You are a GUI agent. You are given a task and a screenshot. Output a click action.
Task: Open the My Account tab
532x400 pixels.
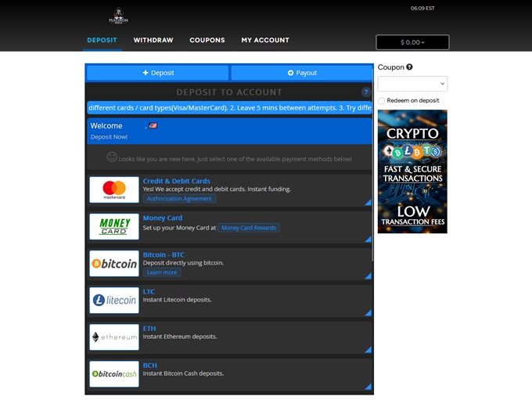[x=264, y=40]
